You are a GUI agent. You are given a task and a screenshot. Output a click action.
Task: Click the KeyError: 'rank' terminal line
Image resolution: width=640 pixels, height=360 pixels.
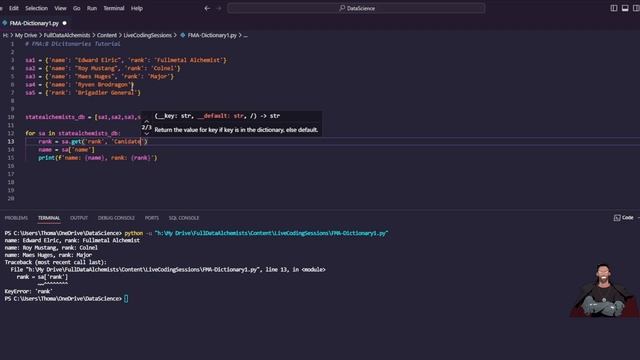[x=29, y=291]
